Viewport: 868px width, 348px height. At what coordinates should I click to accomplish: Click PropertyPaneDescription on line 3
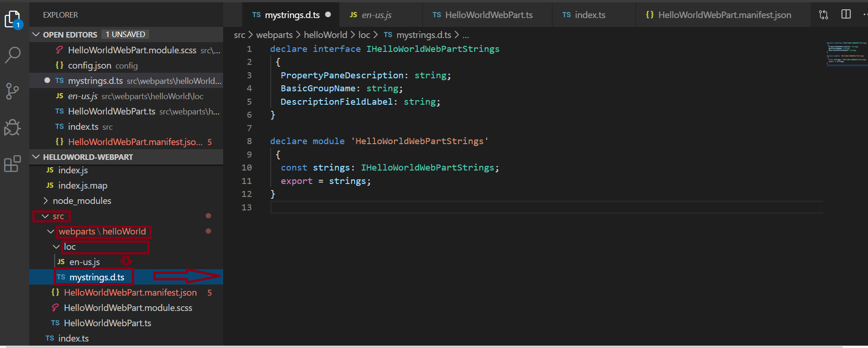point(342,75)
